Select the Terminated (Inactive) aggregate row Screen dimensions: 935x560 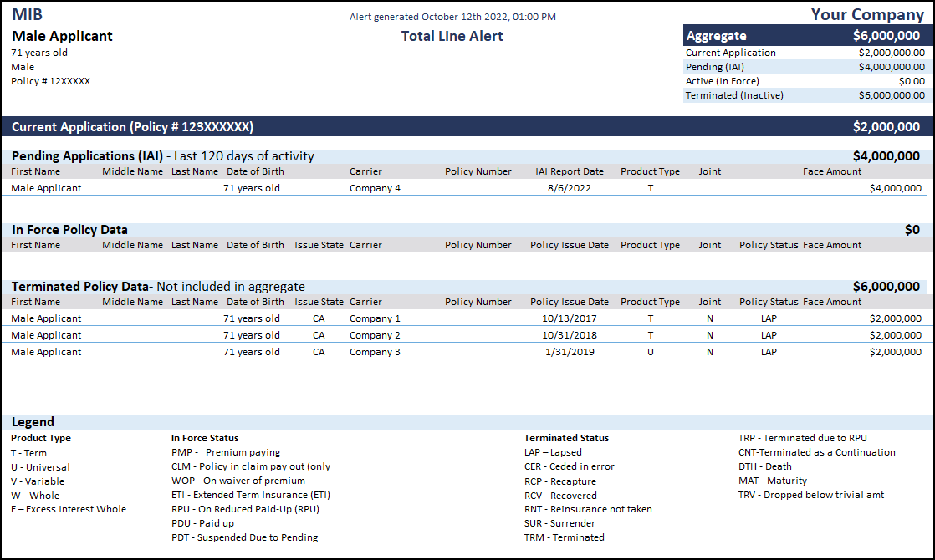[x=804, y=95]
